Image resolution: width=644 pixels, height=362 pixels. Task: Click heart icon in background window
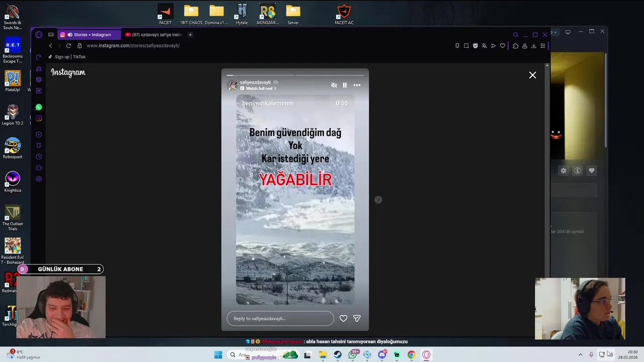click(592, 170)
